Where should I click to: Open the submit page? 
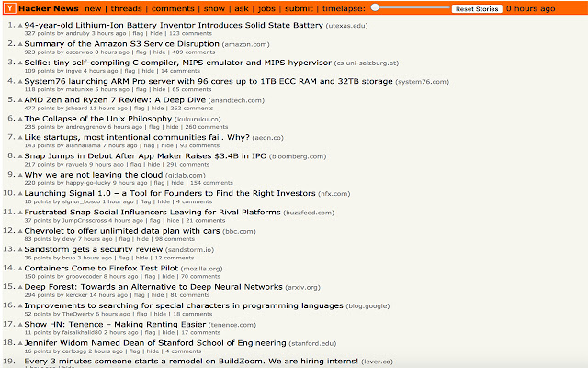click(299, 8)
